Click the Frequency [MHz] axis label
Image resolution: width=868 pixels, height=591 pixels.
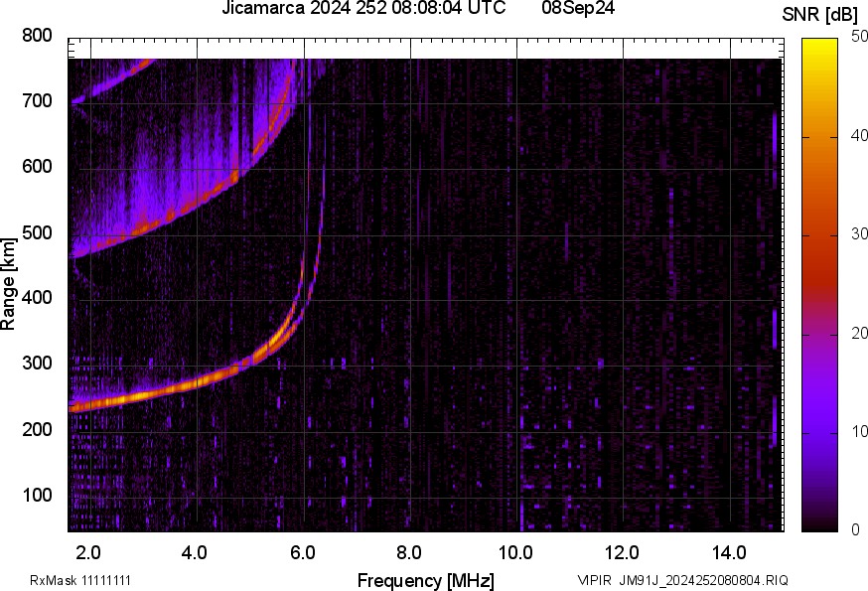click(425, 580)
